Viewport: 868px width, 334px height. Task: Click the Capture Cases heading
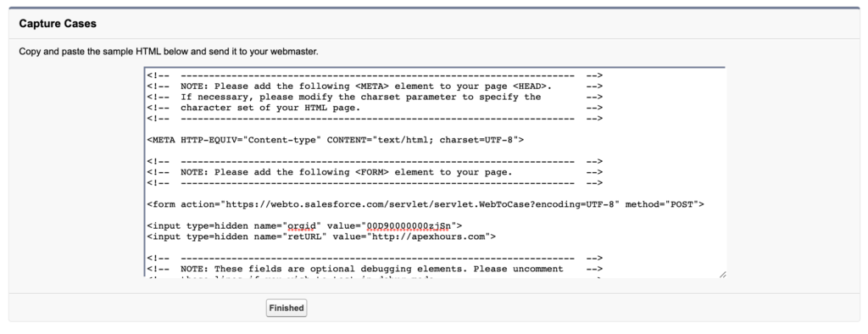point(58,24)
